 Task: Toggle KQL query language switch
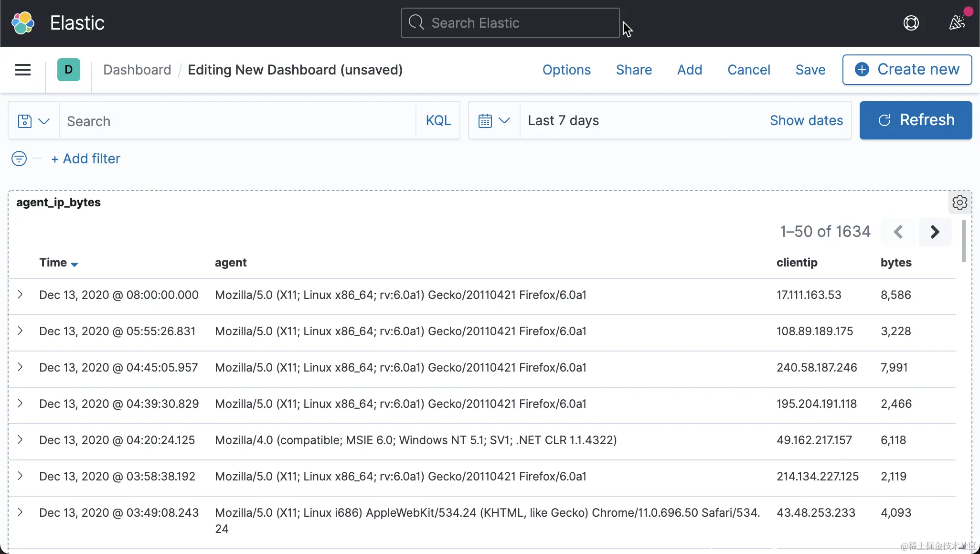[438, 121]
